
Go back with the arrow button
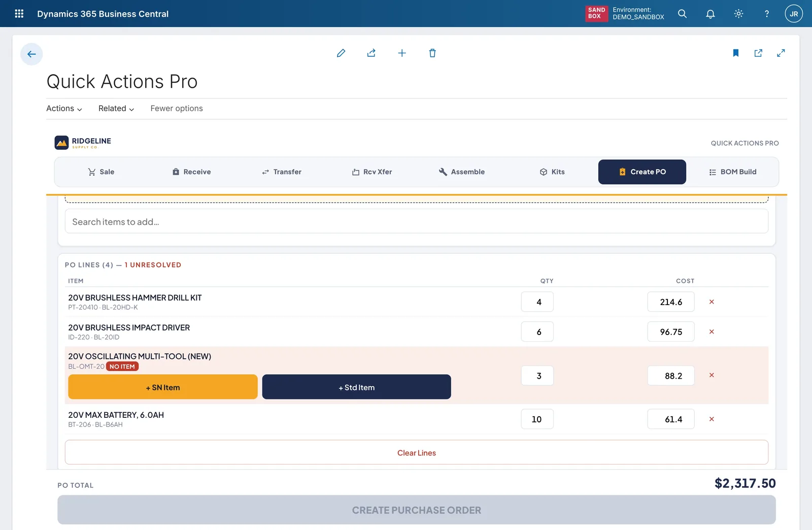[31, 54]
